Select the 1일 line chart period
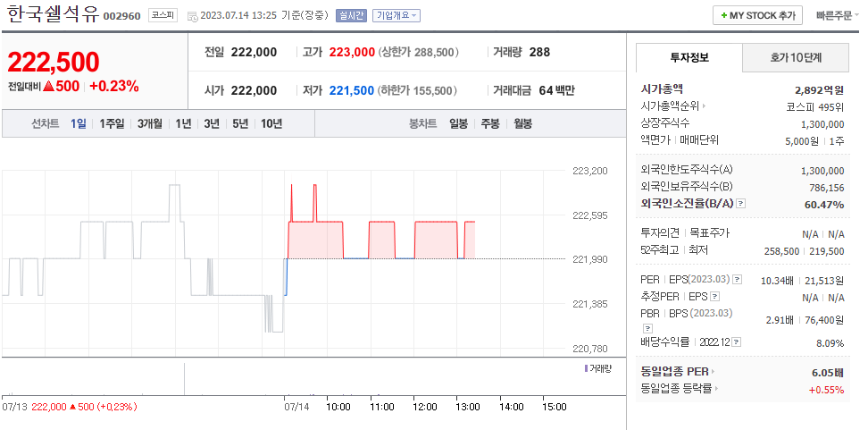This screenshot has height=430, width=868. [78, 123]
